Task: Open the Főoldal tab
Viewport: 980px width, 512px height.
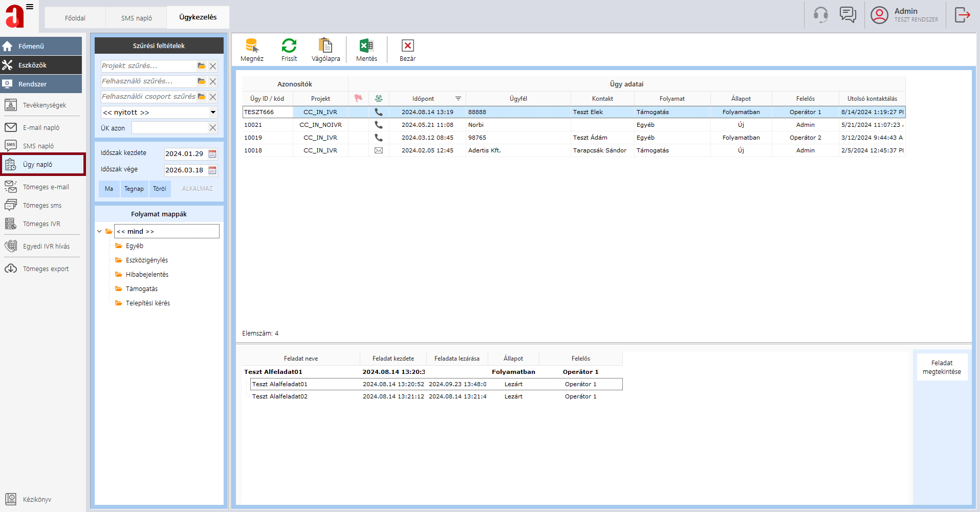Action: [x=75, y=18]
